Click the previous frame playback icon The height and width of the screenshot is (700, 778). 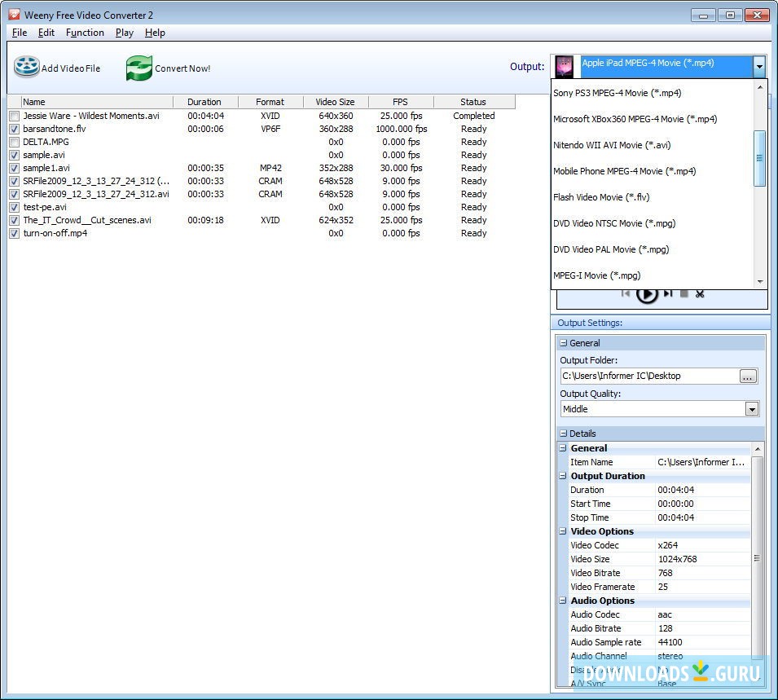(x=626, y=294)
